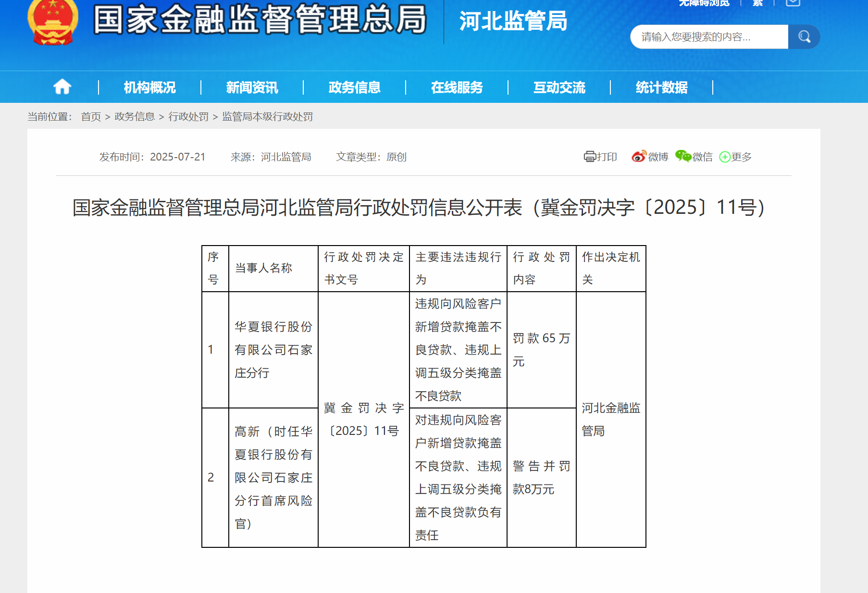The width and height of the screenshot is (868, 593).
Task: Click the 国家金融监督管理总局 site title
Action: [x=260, y=20]
